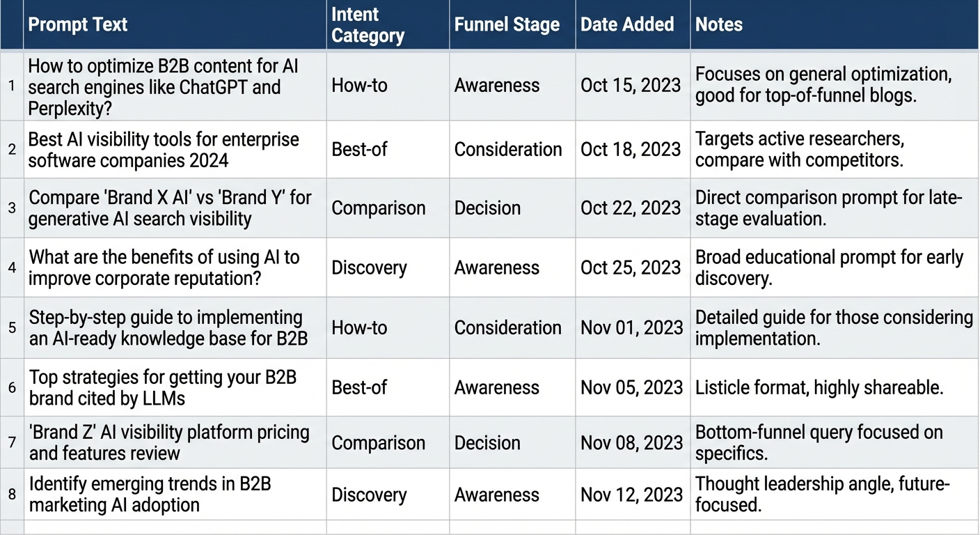Select the Funnel Stage column header
Image resolution: width=980 pixels, height=535 pixels.
click(507, 24)
